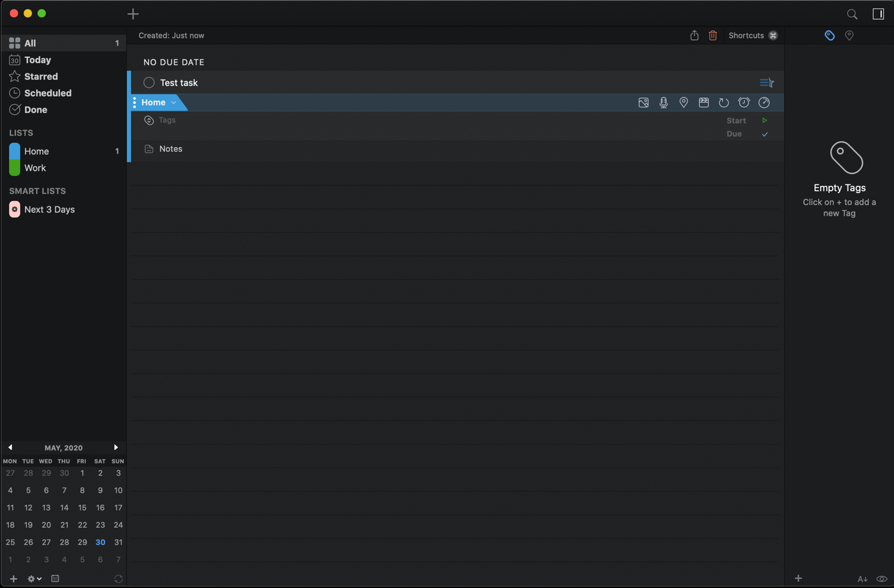Add a new task with plus icon

click(x=133, y=14)
